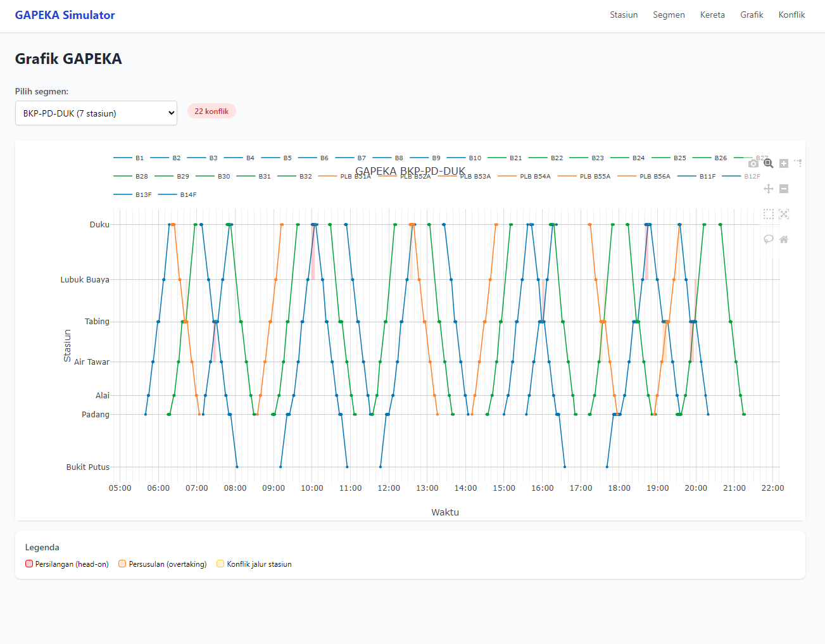Hide train B8 via its legend label
825x644 pixels.
coord(389,158)
